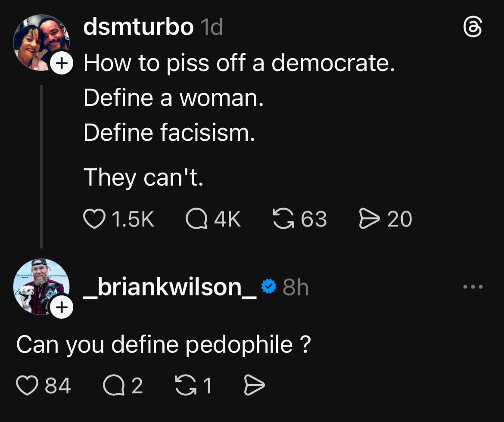Follow _briankwilson_ via plus badge
504x422 pixels.
(62, 307)
